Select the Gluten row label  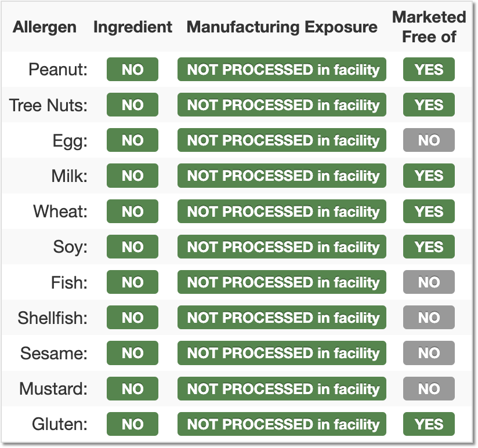60,424
